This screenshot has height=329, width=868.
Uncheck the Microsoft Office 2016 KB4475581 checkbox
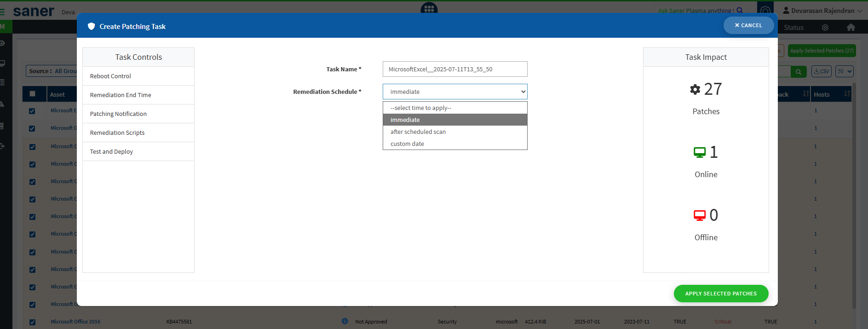[x=32, y=322]
